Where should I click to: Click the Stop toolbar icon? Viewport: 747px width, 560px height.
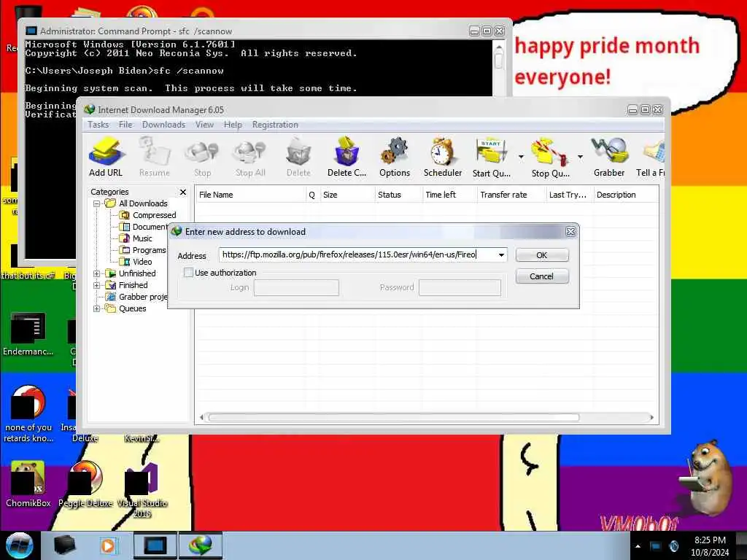point(202,157)
